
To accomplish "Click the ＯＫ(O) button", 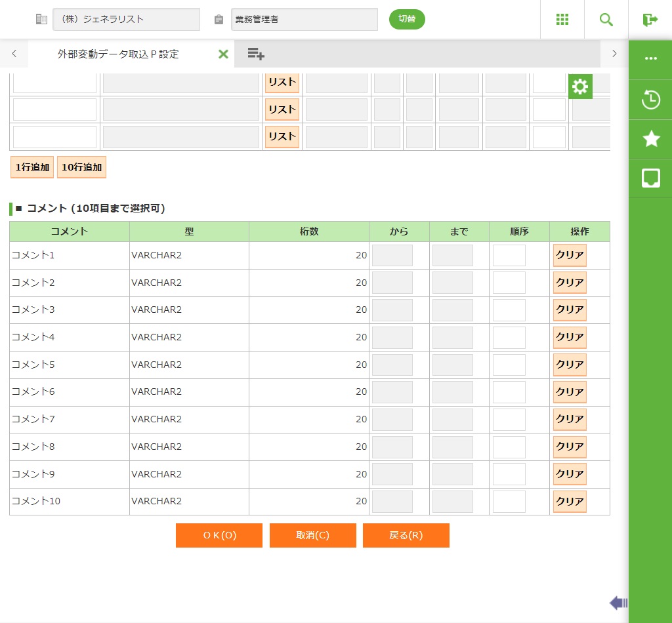I will coord(219,535).
